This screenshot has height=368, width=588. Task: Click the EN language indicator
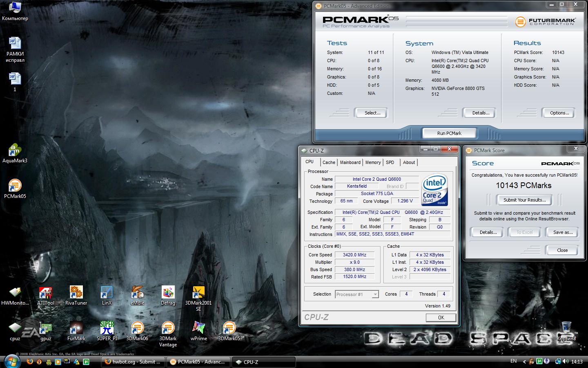tap(513, 361)
